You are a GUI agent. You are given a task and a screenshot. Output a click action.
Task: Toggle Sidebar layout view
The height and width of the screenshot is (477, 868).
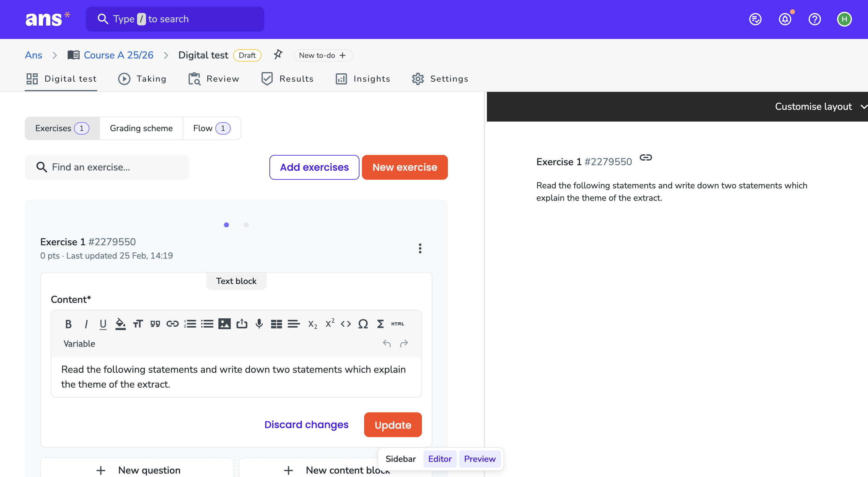coord(401,459)
